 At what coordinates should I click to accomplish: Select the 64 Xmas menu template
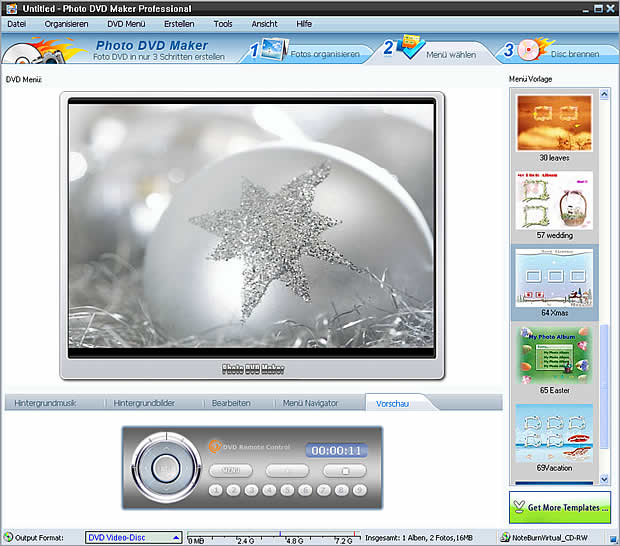pyautogui.click(x=554, y=282)
